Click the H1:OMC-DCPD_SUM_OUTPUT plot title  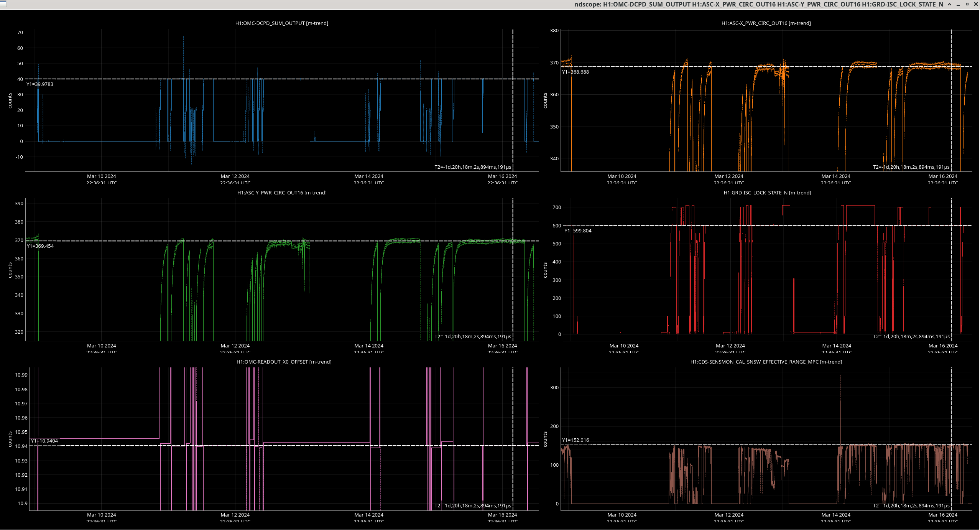281,23
